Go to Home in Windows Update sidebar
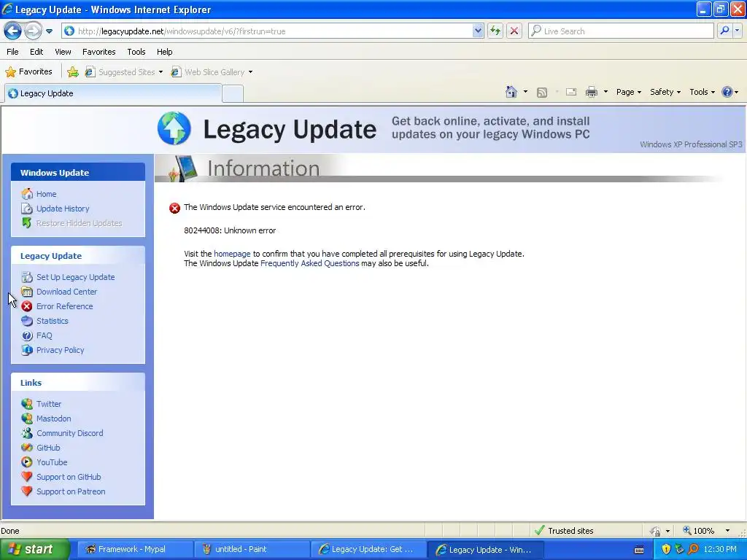 pyautogui.click(x=46, y=194)
